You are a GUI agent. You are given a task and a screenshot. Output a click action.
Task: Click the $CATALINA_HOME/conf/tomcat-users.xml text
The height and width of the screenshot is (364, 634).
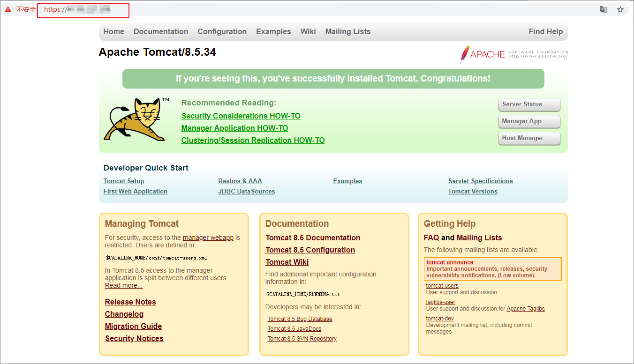[x=157, y=258]
